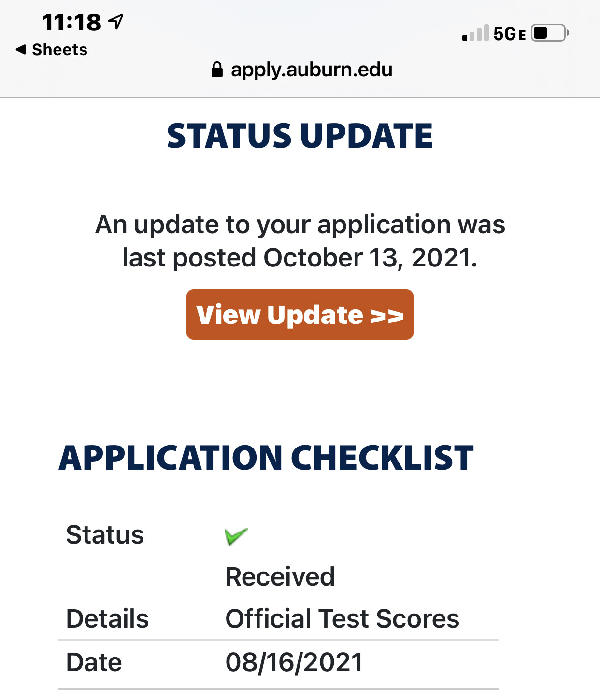
Task: Tap the battery status icon
Action: 550,33
